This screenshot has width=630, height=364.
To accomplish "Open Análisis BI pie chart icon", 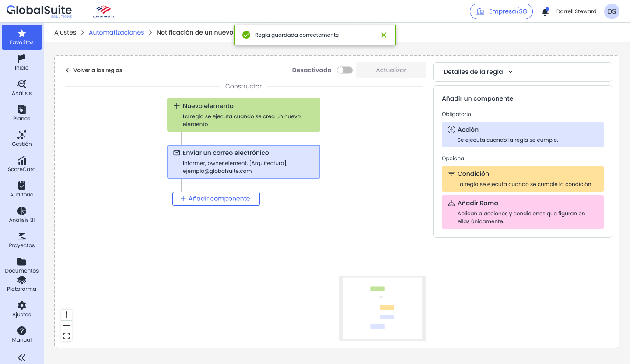I will pyautogui.click(x=22, y=211).
